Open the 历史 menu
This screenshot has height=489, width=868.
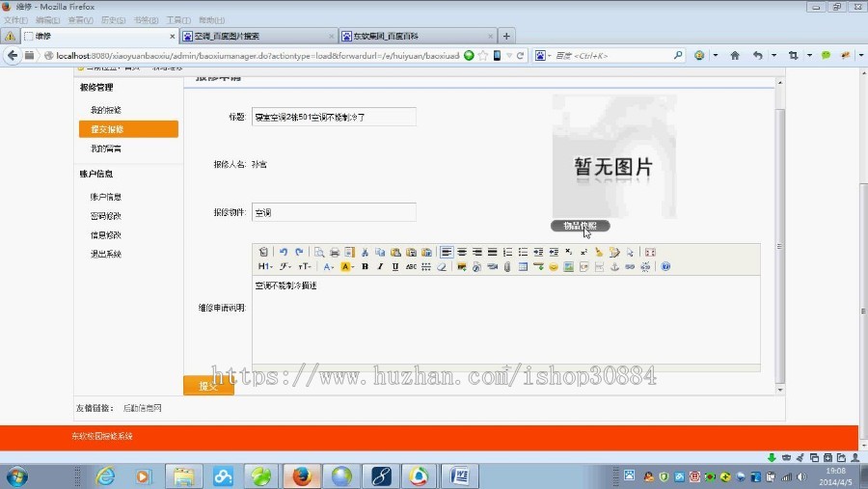coord(113,20)
